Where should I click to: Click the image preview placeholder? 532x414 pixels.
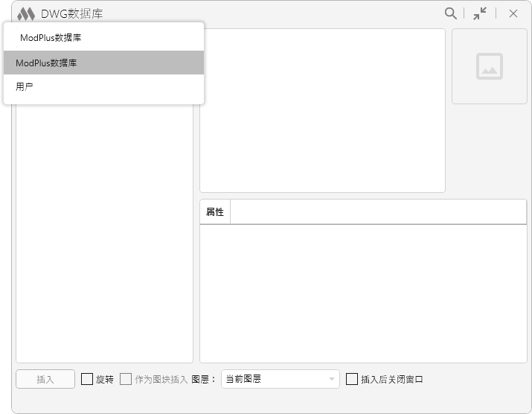coord(490,66)
